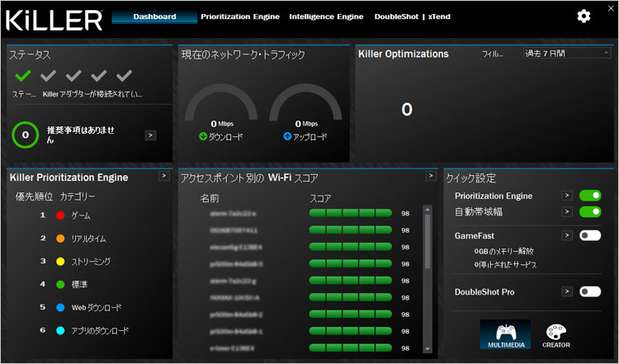
Task: Click the リアルタイム priority row label
Action: [88, 239]
